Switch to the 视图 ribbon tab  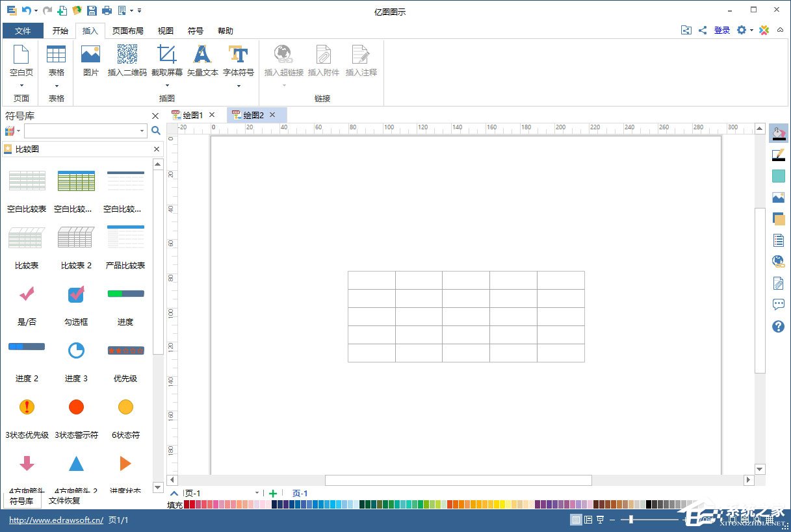[x=166, y=31]
